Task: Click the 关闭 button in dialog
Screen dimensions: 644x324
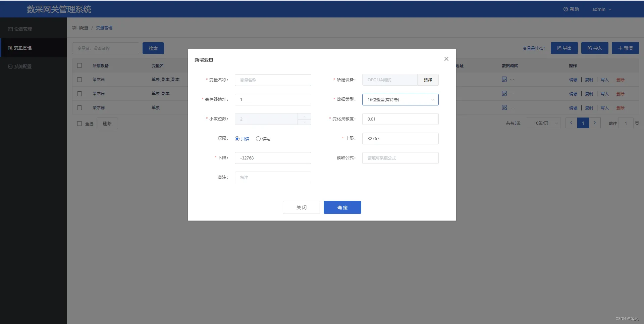Action: (x=302, y=207)
